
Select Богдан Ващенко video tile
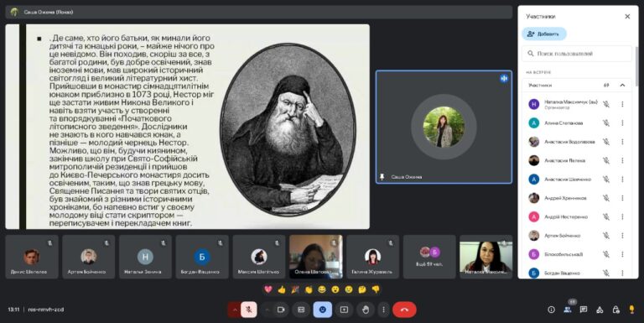point(202,257)
